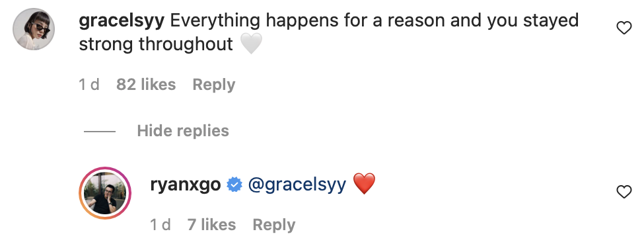Screen dimensions: 644x248
Task: Like gracelsyy's comment with the heart icon
Action: [624, 28]
